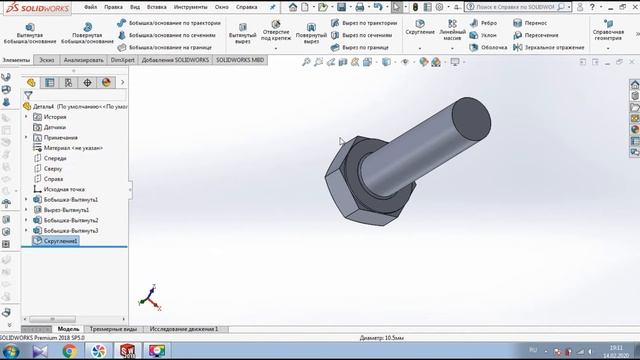
Task: Select Повернутая бобышка/основание tool
Action: [87, 33]
